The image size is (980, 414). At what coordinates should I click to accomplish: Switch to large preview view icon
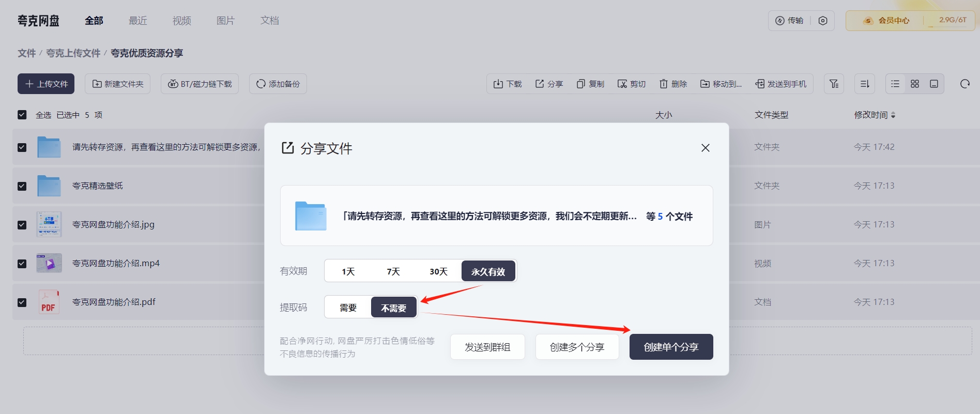click(934, 84)
